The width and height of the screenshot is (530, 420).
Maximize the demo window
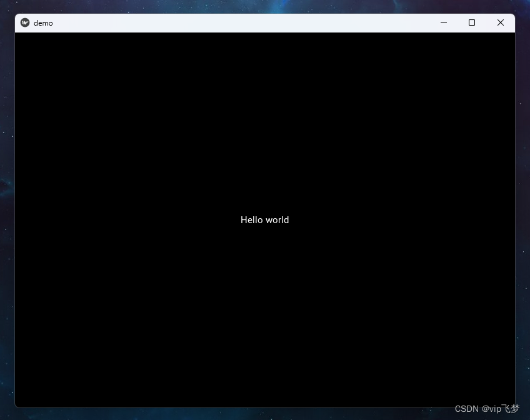tap(472, 22)
